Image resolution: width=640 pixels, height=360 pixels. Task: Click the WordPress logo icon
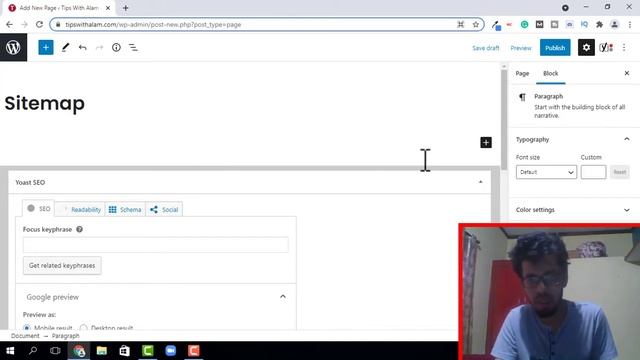[x=13, y=48]
